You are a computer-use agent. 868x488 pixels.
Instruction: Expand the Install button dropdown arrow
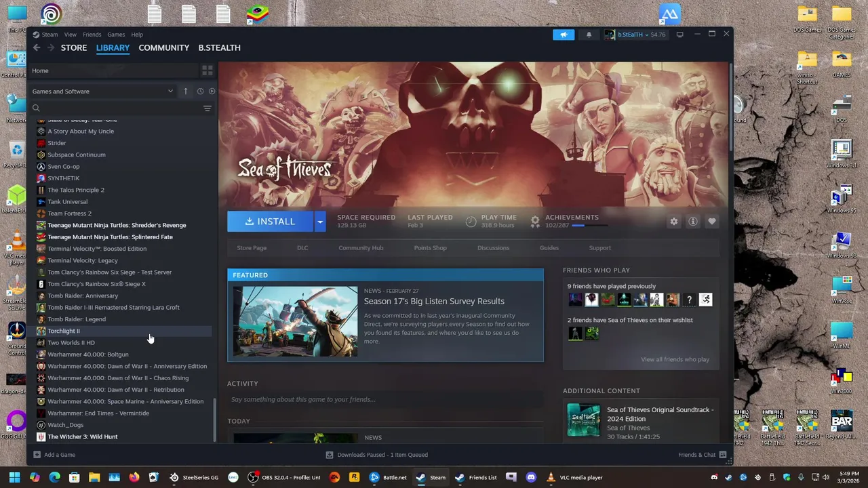coord(320,222)
